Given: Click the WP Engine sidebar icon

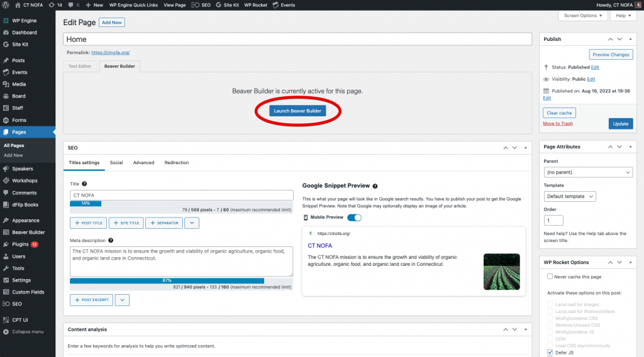Looking at the screenshot, I should [6, 21].
